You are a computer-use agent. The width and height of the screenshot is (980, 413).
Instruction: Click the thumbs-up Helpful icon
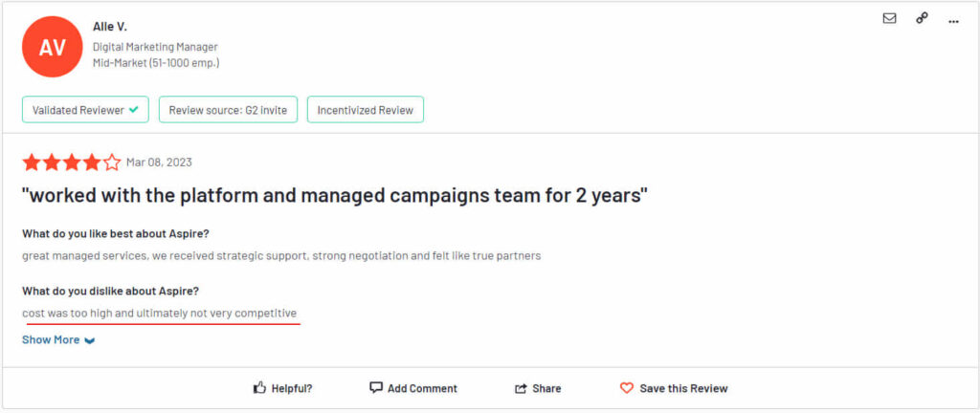[x=259, y=388]
